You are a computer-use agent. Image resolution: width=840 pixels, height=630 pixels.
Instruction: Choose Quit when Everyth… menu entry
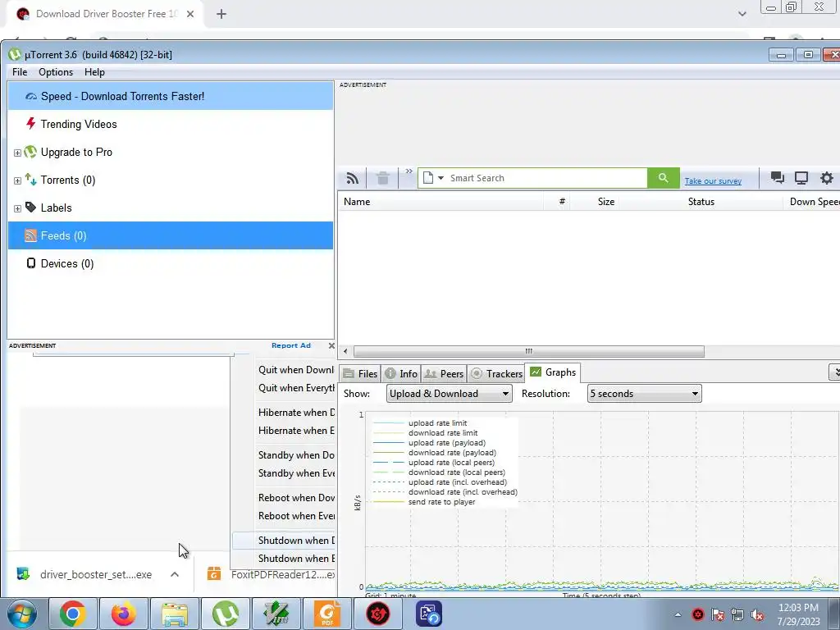click(x=295, y=388)
